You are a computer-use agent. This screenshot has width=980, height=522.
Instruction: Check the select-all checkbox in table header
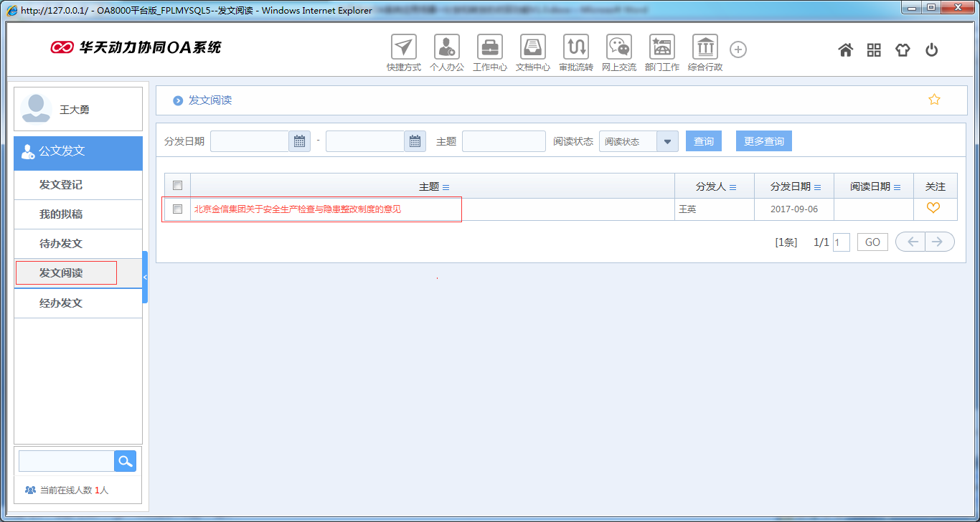(x=177, y=185)
